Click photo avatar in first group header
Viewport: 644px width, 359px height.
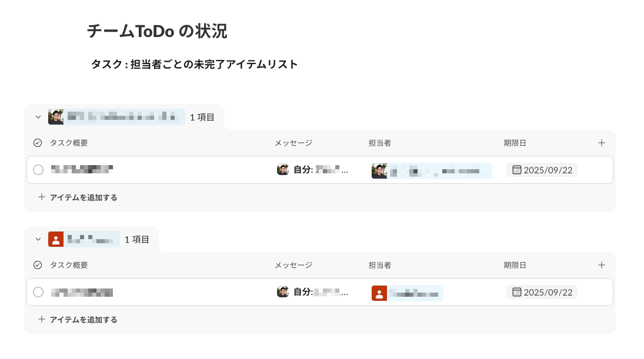pos(56,117)
